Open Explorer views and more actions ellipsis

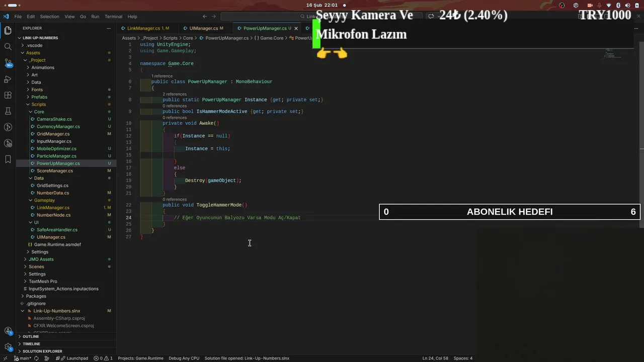point(109,28)
